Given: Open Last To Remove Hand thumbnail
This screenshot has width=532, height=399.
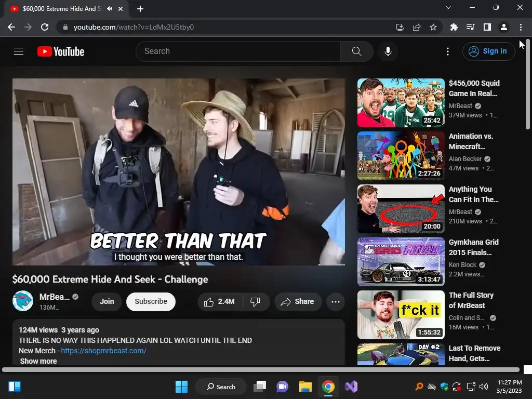Looking at the screenshot, I should click(x=401, y=354).
